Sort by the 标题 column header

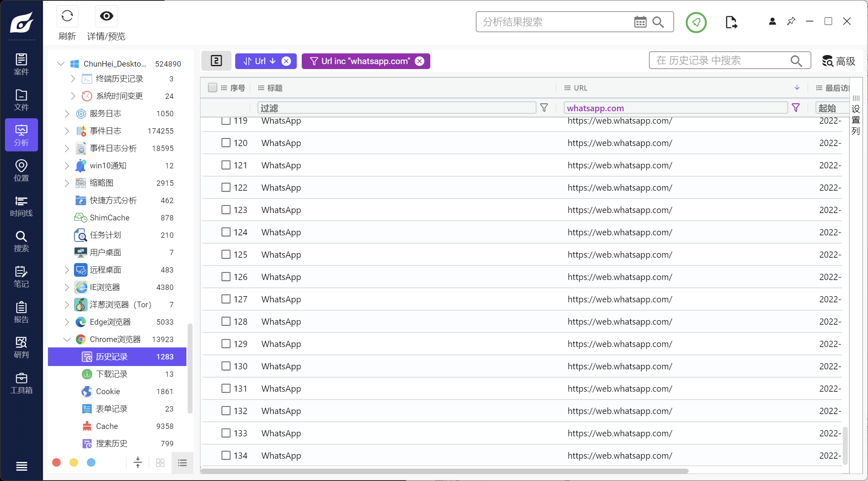(x=274, y=88)
